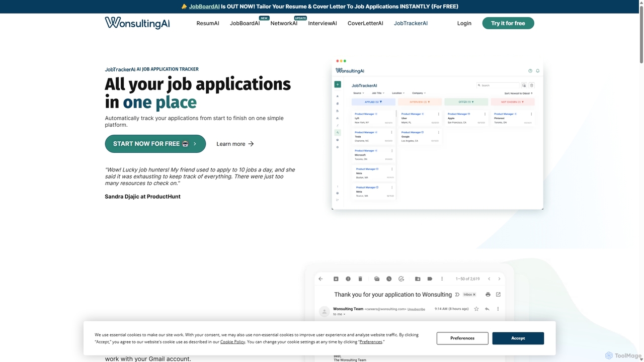The width and height of the screenshot is (644, 362).
Task: Click the Unsubscribe link in the email
Action: (416, 309)
